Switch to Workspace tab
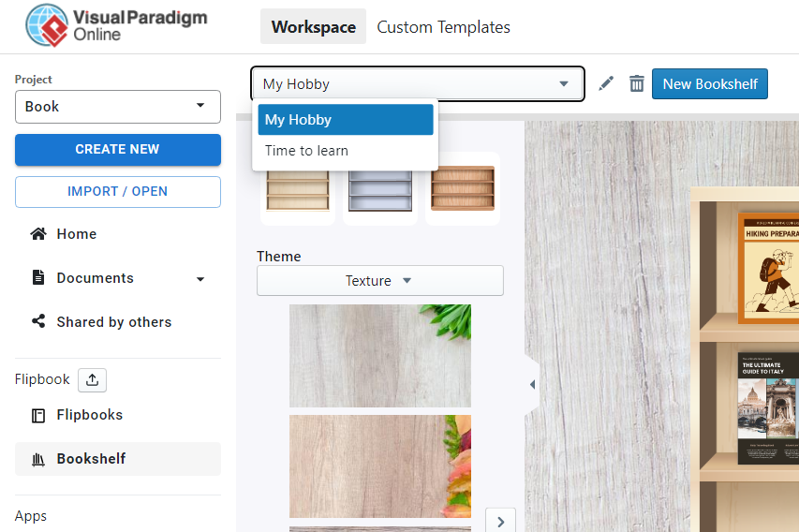The height and width of the screenshot is (532, 799). coord(314,26)
